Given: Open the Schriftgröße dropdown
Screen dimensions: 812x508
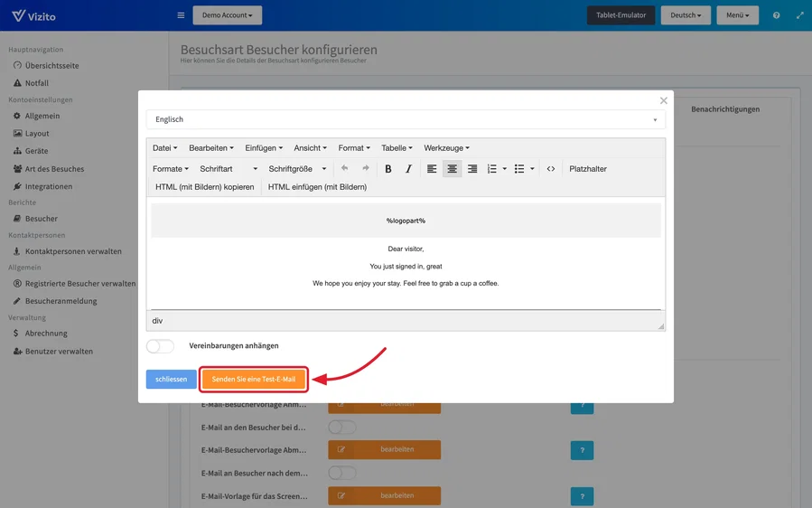Looking at the screenshot, I should pyautogui.click(x=297, y=168).
